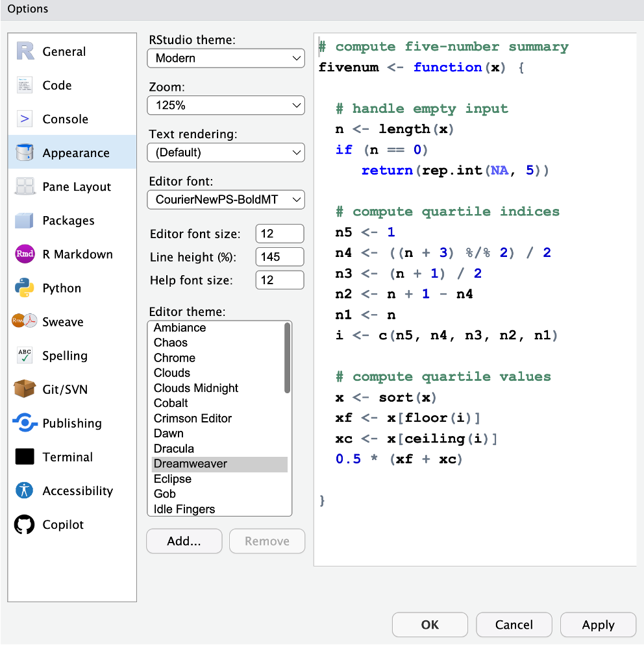Select the Dawn editor theme
644x645 pixels.
click(x=218, y=433)
